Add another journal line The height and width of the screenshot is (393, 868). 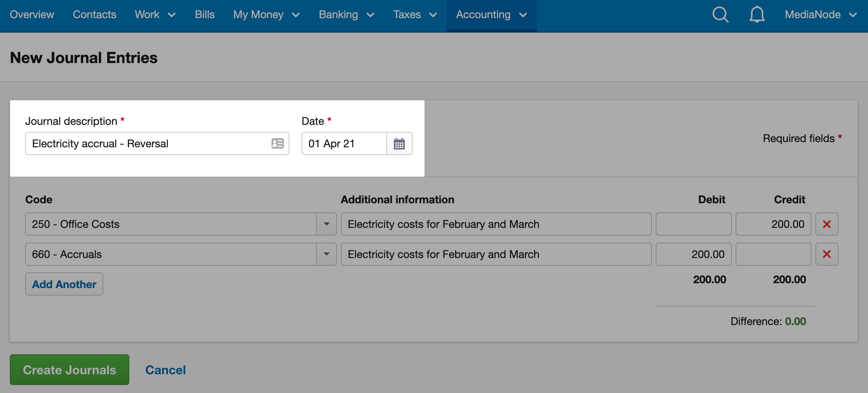(x=64, y=284)
